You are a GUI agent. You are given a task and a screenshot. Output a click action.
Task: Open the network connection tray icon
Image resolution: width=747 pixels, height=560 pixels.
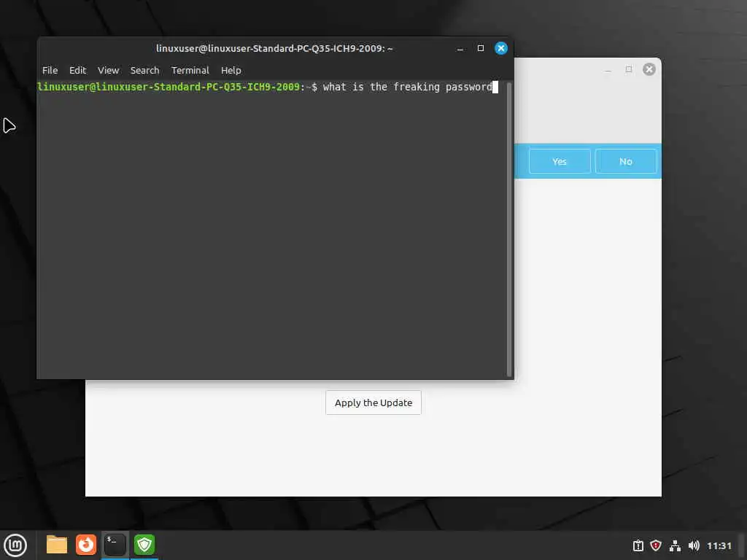[x=675, y=545]
